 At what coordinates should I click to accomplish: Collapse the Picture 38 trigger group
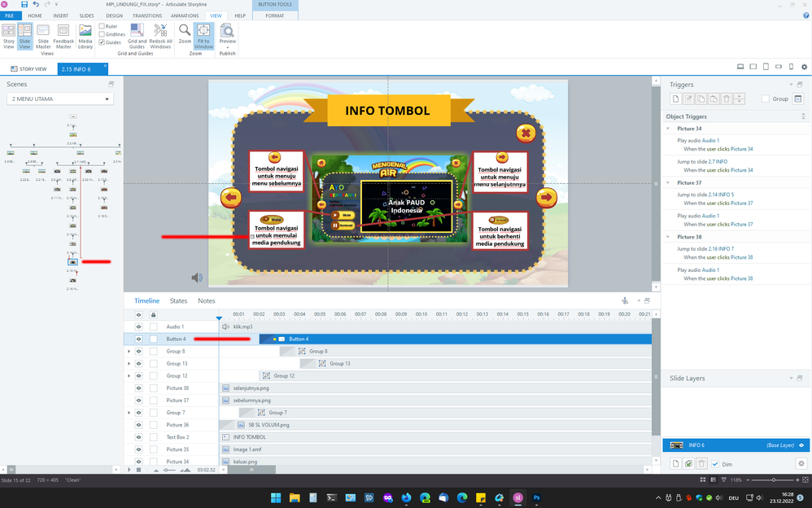[668, 236]
